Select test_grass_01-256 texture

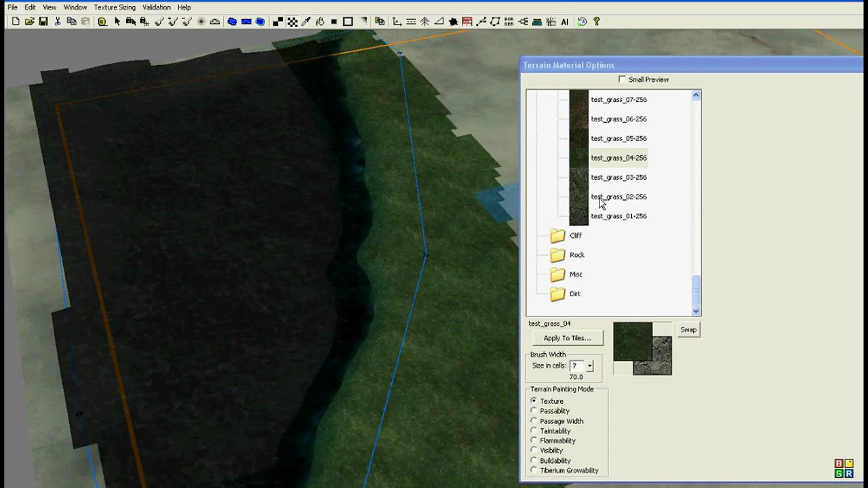click(x=618, y=216)
